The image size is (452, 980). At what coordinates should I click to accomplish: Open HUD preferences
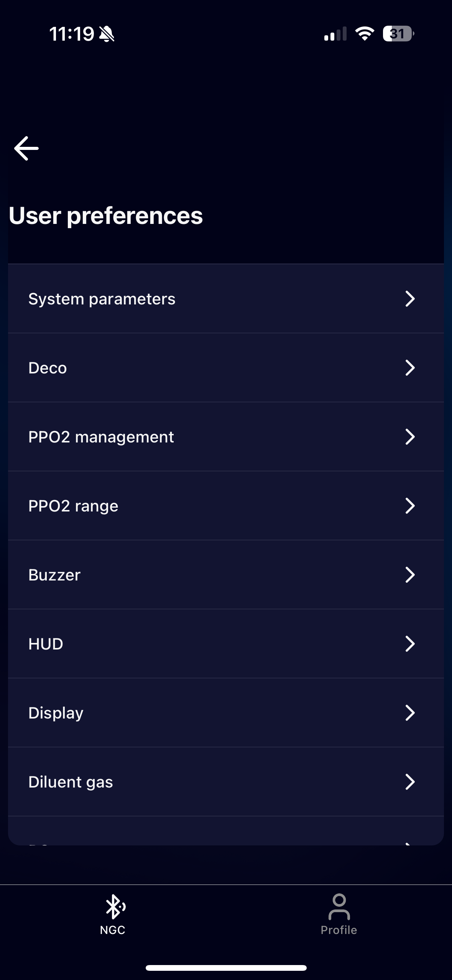(x=226, y=644)
